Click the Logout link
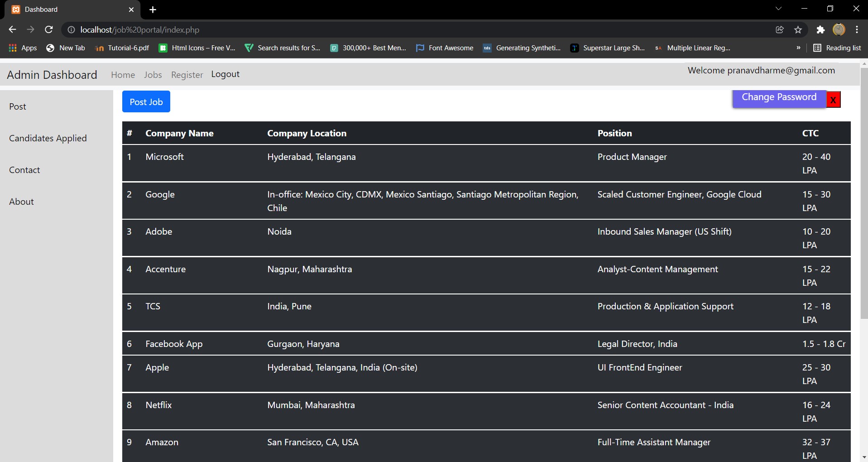868x462 pixels. click(x=225, y=74)
